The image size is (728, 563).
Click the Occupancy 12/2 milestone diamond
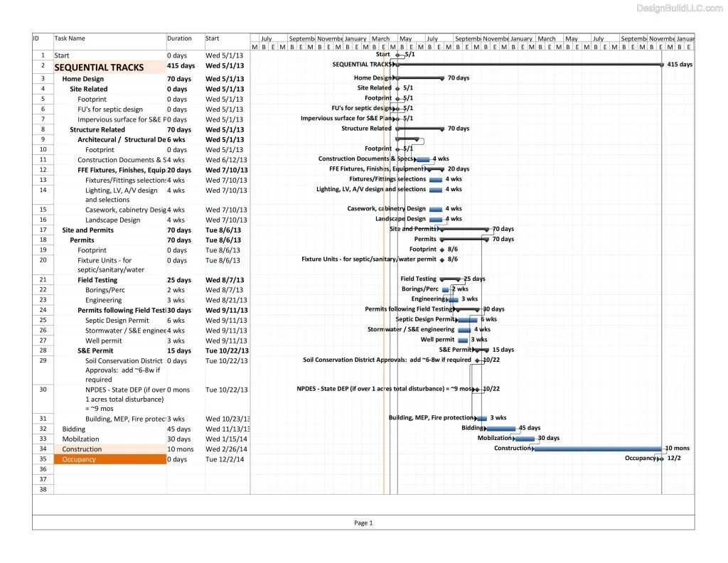point(662,459)
